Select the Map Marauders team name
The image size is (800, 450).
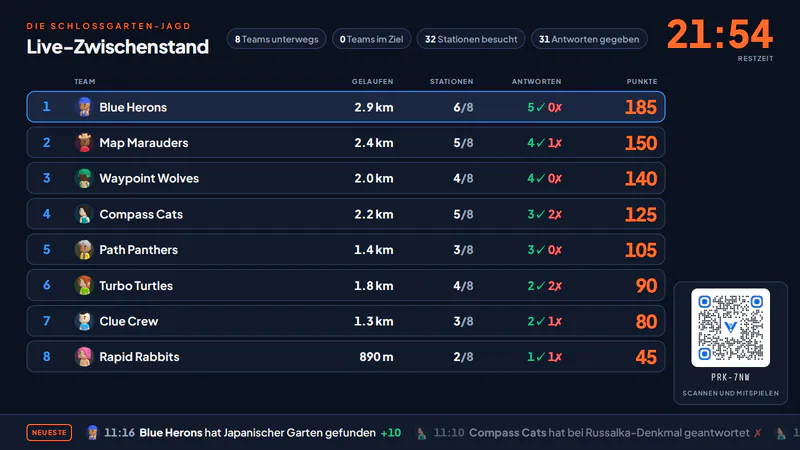click(144, 143)
